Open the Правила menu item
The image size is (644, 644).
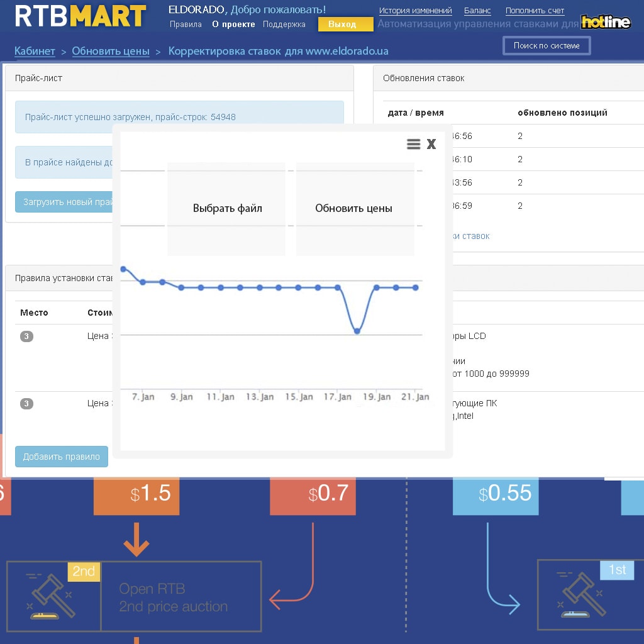pyautogui.click(x=186, y=25)
